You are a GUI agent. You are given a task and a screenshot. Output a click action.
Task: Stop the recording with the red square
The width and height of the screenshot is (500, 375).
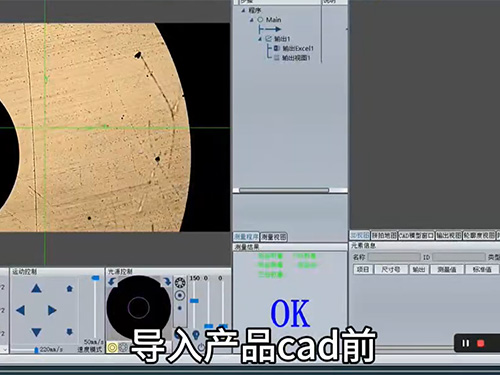coord(480,343)
